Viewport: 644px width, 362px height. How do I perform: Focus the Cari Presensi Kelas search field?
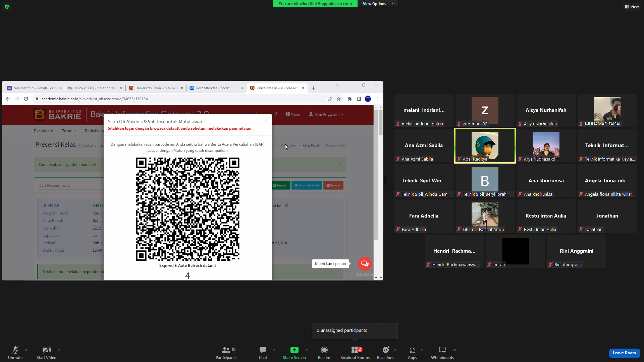70,185
